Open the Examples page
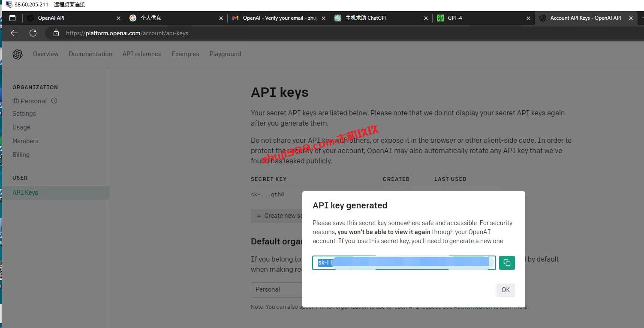The height and width of the screenshot is (328, 644). tap(185, 54)
